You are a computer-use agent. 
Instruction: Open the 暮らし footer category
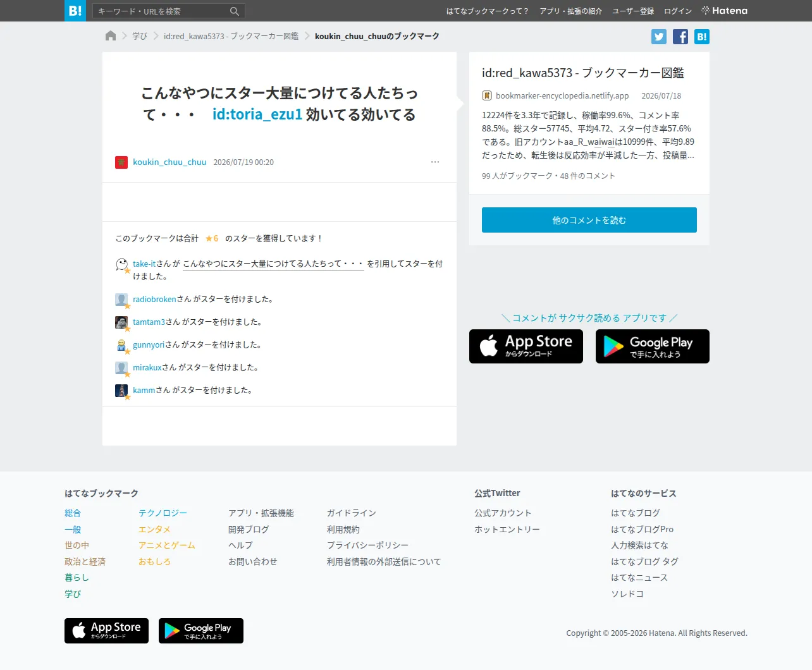77,578
